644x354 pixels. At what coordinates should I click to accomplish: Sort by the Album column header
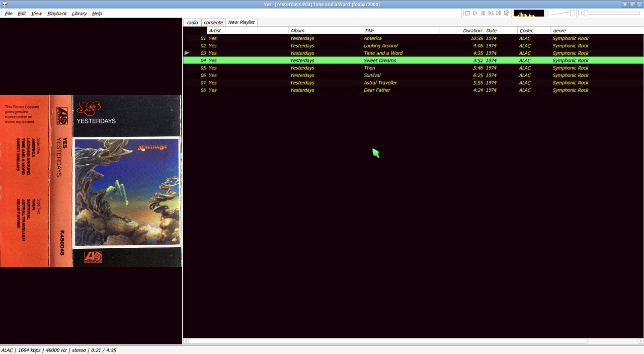click(326, 31)
